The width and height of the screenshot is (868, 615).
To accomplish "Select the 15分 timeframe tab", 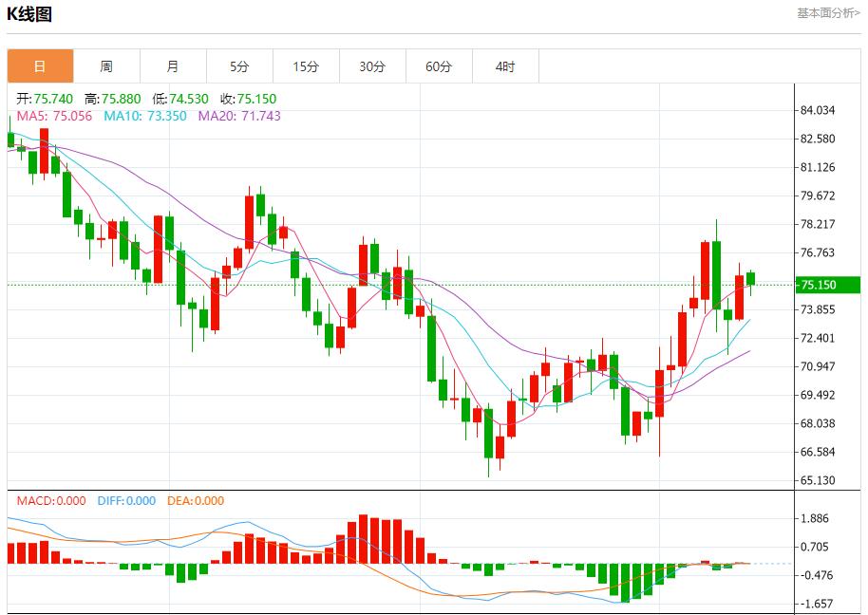I will (306, 66).
